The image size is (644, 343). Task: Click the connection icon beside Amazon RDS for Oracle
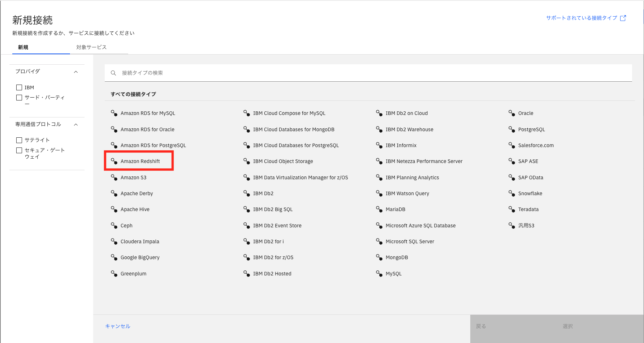point(114,129)
